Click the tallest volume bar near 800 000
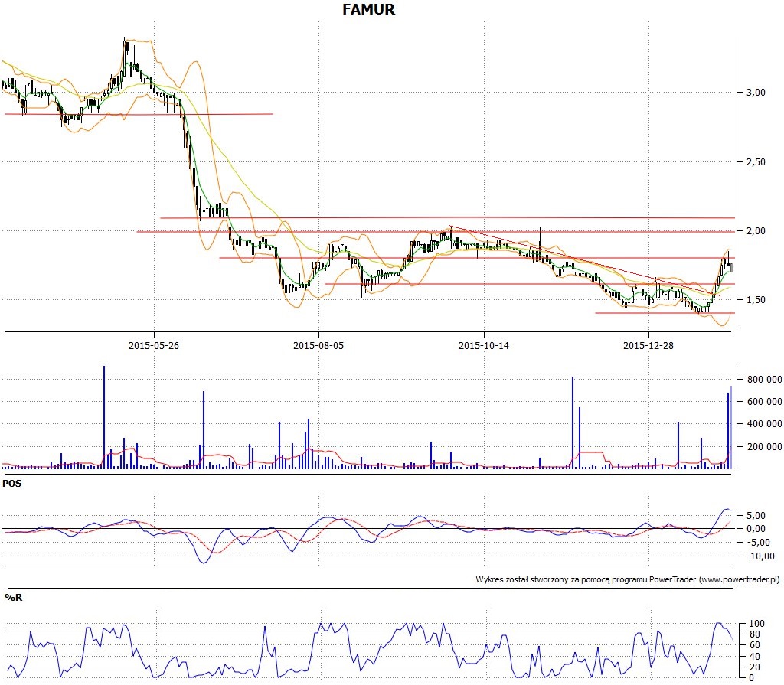 tap(104, 417)
